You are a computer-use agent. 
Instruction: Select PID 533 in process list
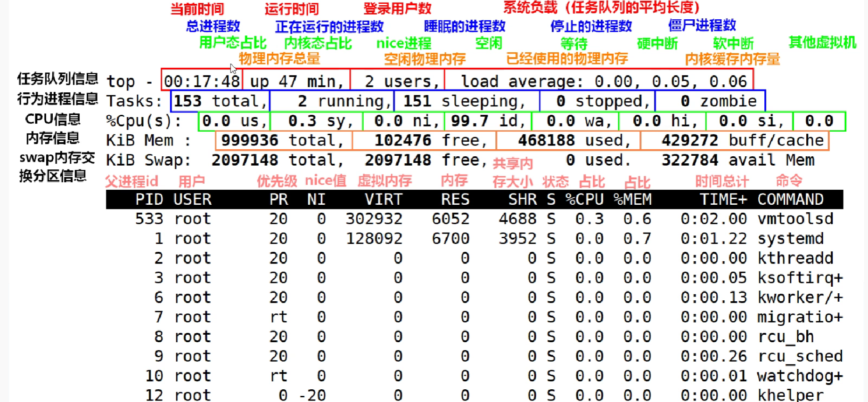coord(149,219)
